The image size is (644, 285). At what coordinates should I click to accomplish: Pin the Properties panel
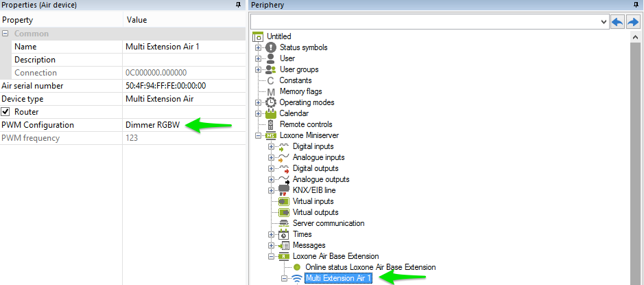(x=238, y=5)
